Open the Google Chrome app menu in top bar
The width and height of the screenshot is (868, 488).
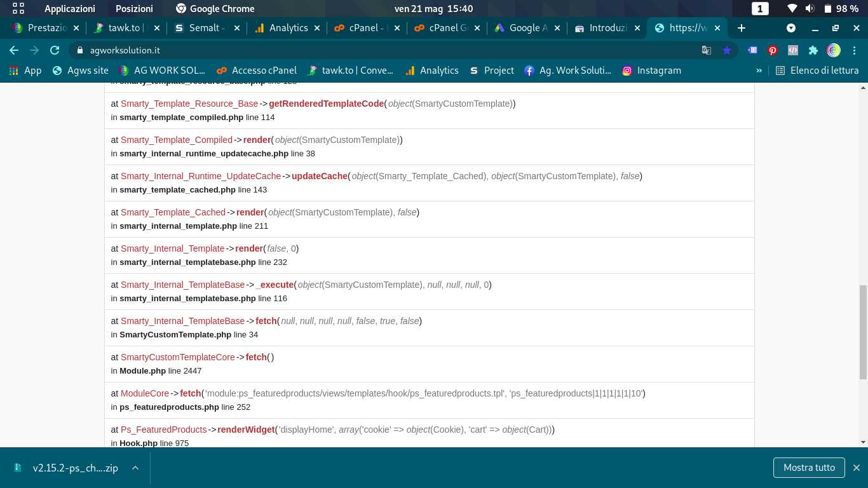tap(215, 8)
